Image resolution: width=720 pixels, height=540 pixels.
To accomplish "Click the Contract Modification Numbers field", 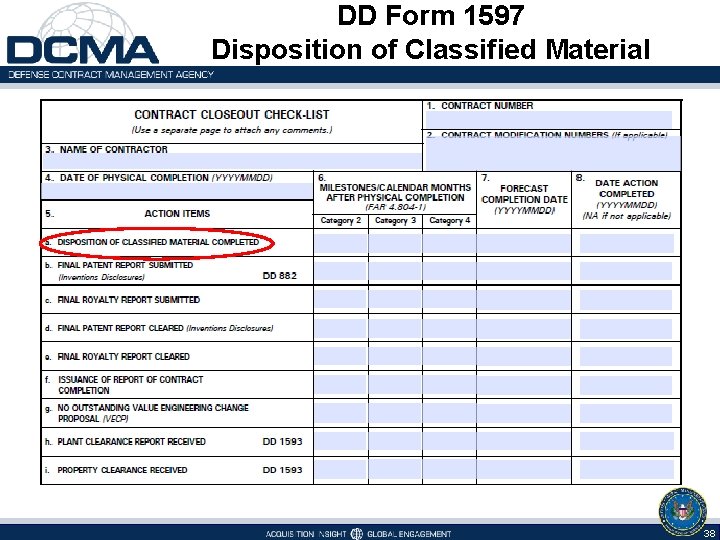I will 553,154.
